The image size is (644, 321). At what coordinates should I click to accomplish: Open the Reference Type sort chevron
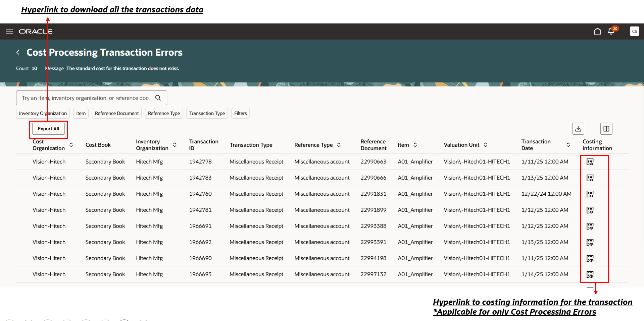coord(339,145)
